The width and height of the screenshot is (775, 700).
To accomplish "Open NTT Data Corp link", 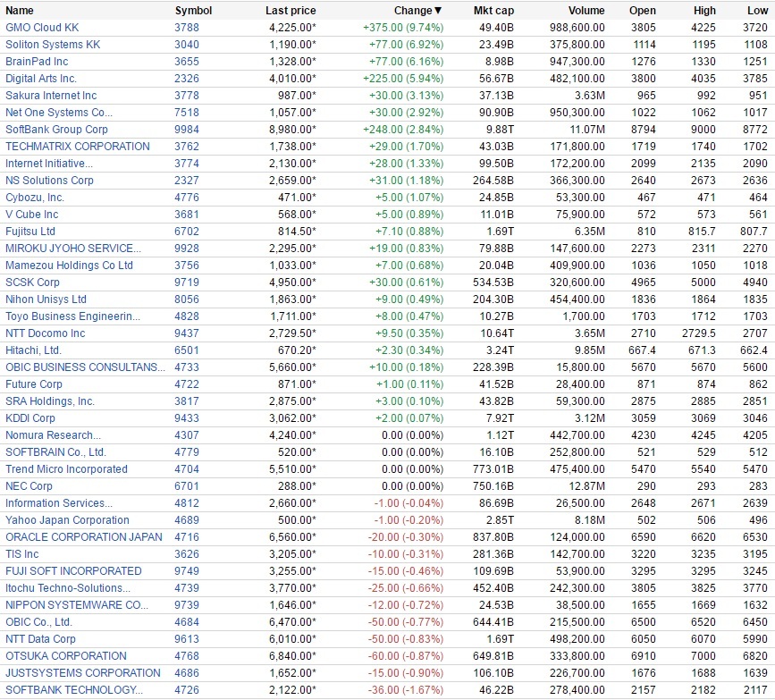I will coord(40,638).
